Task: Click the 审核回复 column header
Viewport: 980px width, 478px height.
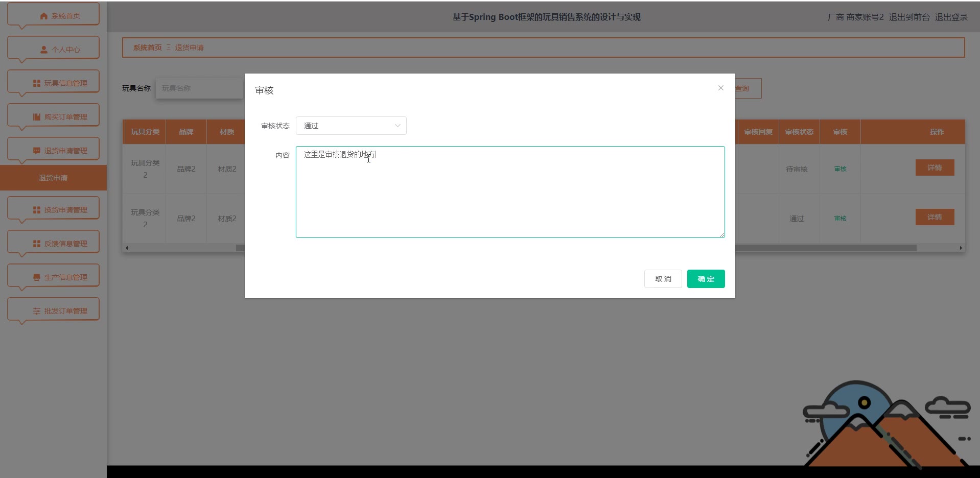Action: [x=758, y=132]
